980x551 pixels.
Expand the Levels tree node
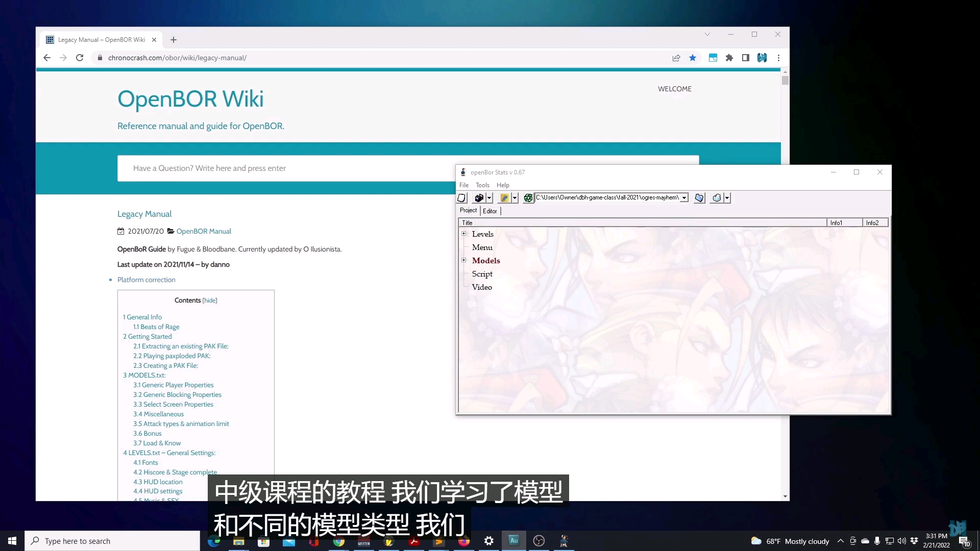click(x=464, y=234)
